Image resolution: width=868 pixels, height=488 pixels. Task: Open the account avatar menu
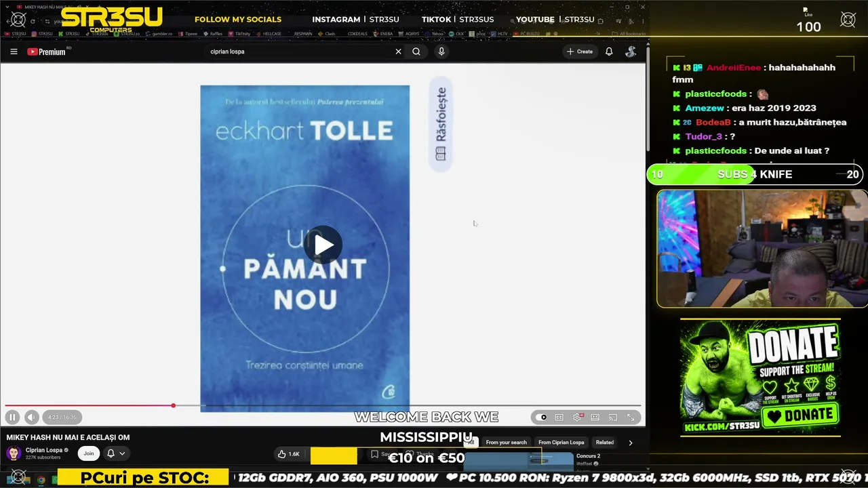click(631, 52)
